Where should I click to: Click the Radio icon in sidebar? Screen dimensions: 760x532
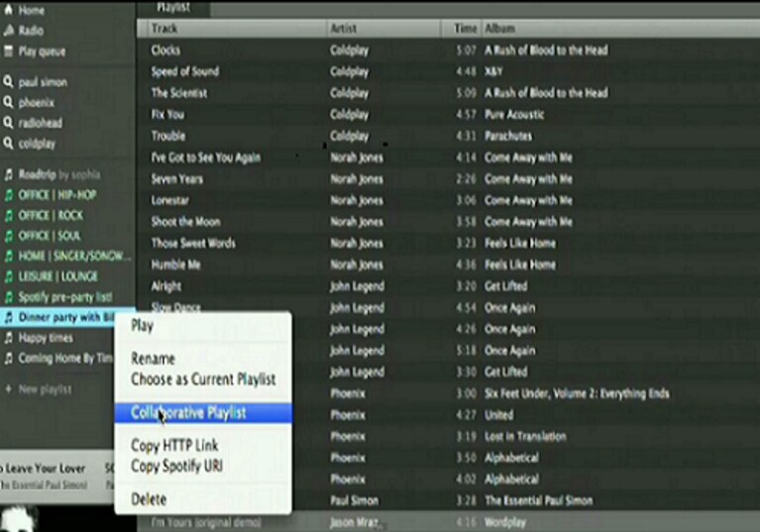coord(8,31)
